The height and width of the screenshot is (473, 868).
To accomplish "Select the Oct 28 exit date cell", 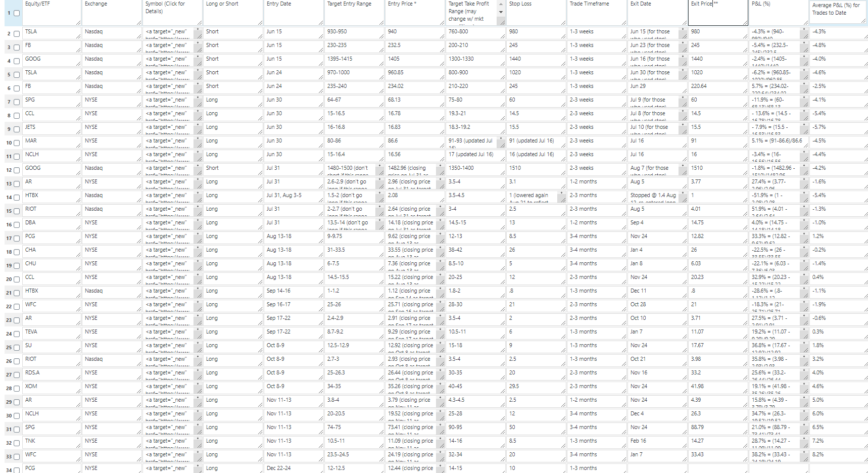I will [658, 306].
